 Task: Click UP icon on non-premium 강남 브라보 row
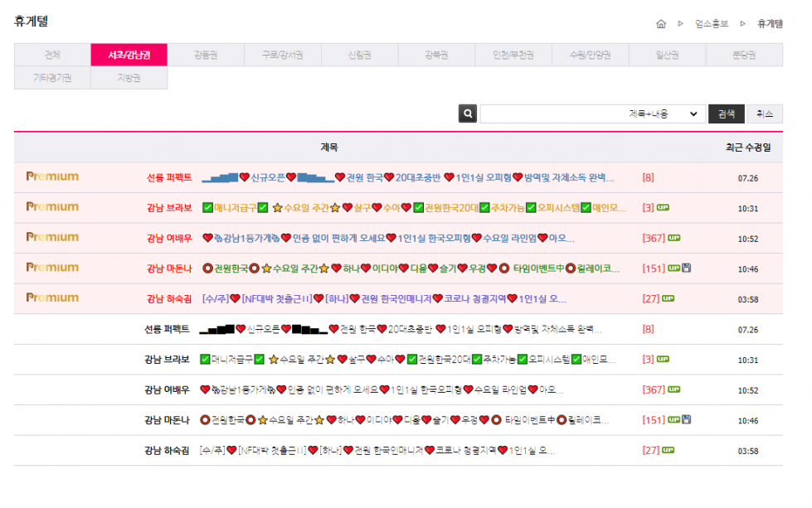click(663, 359)
